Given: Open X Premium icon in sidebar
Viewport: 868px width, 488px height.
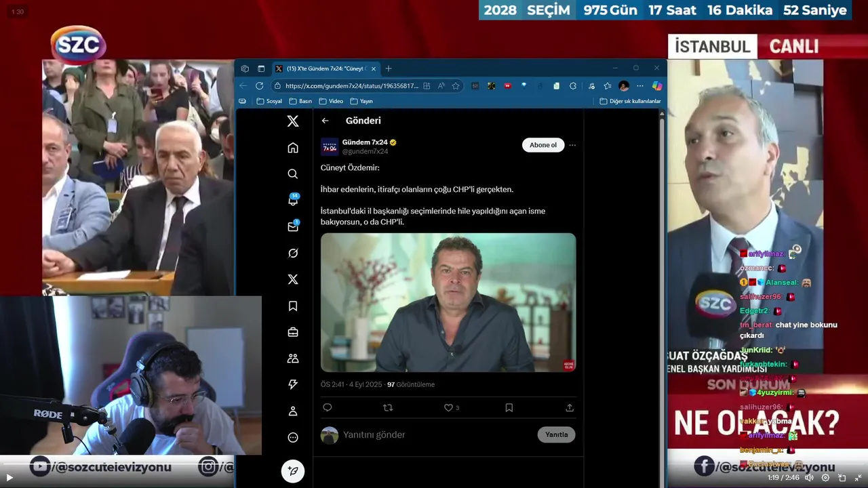Looking at the screenshot, I should 293,279.
